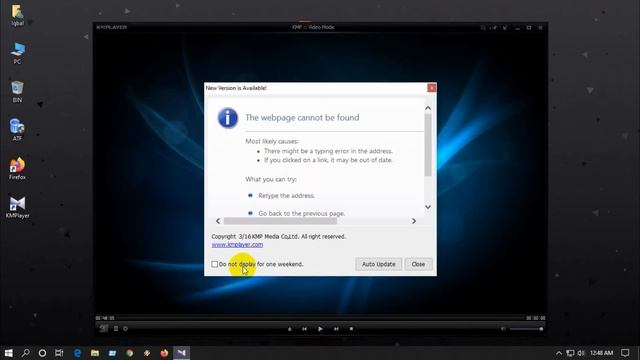Select the BIN recycle bin desktop icon
The width and height of the screenshot is (640, 360).
[x=17, y=92]
